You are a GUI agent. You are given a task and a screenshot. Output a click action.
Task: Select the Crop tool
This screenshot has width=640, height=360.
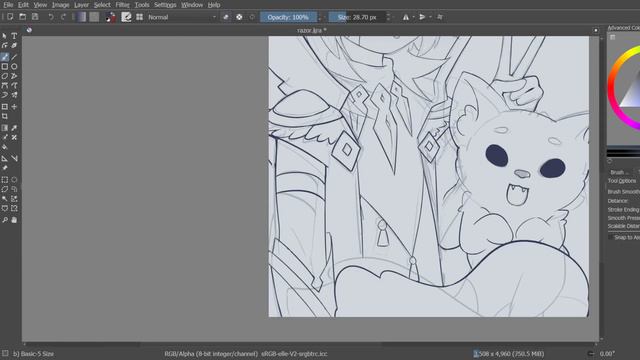(x=4, y=116)
